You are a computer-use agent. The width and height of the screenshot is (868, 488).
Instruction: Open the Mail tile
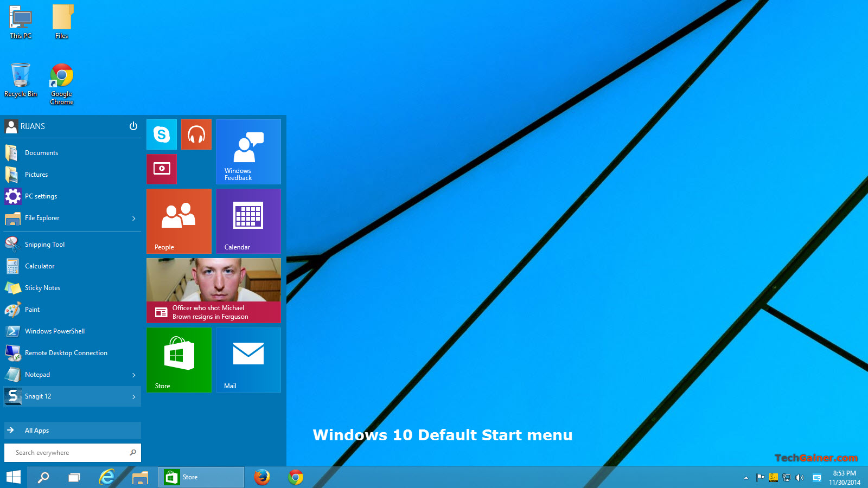pos(248,359)
